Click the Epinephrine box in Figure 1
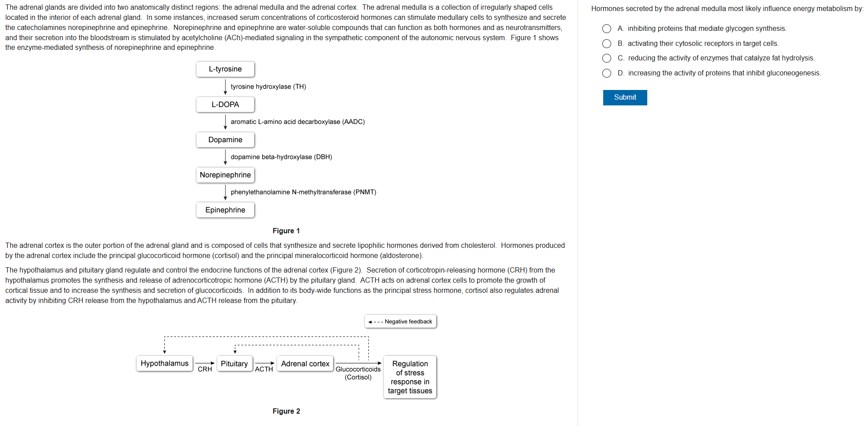868x426 pixels. (x=225, y=210)
